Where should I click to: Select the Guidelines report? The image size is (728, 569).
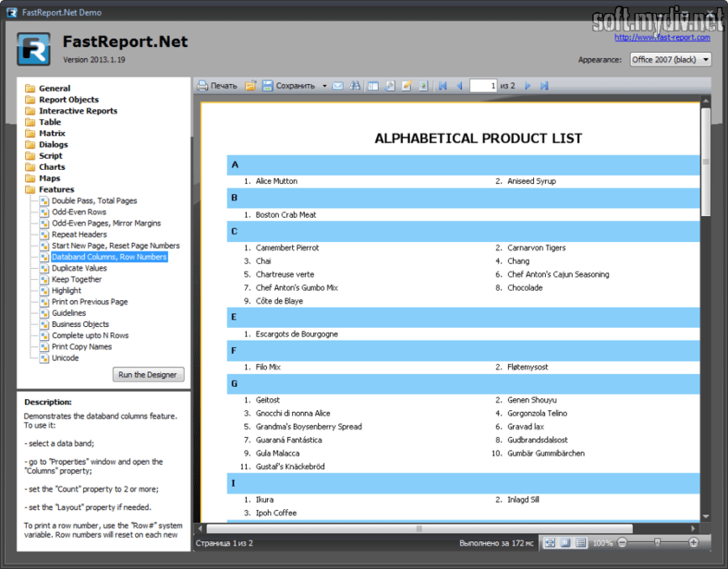pyautogui.click(x=68, y=313)
